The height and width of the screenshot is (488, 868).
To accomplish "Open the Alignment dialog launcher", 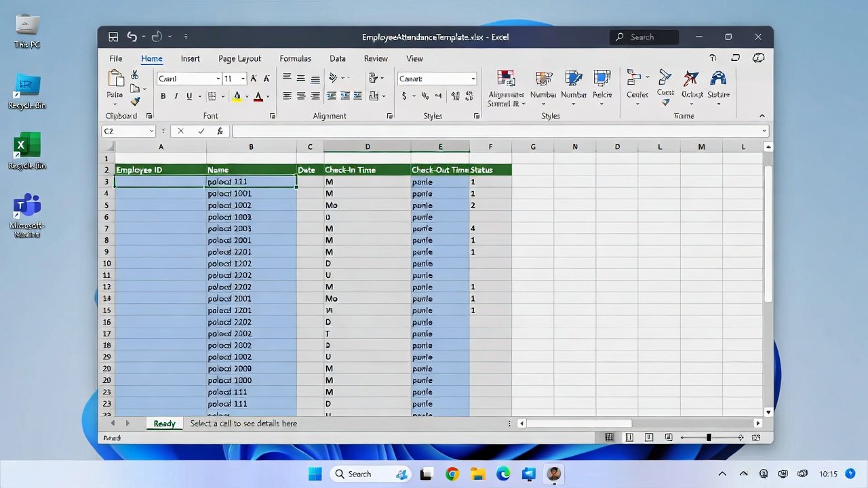I will click(390, 116).
